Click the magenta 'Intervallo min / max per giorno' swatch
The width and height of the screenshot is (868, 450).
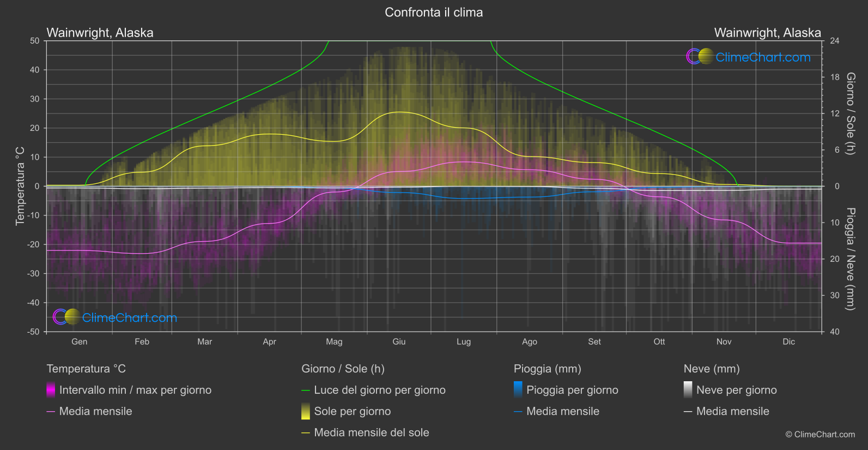pyautogui.click(x=51, y=390)
